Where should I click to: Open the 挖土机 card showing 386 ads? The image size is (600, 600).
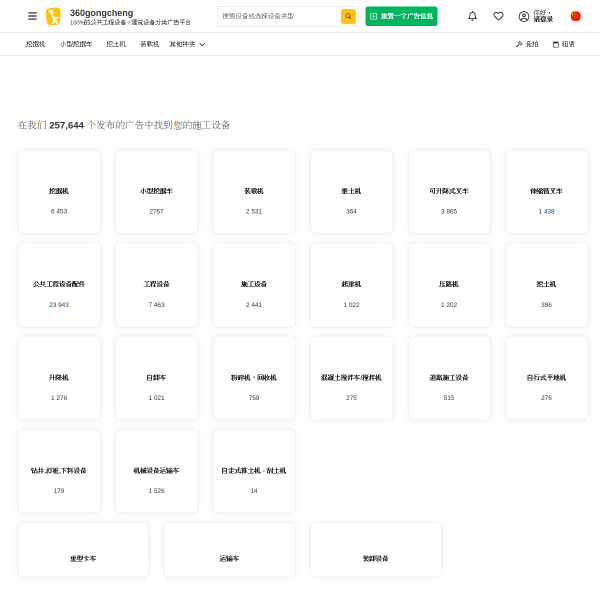click(546, 285)
